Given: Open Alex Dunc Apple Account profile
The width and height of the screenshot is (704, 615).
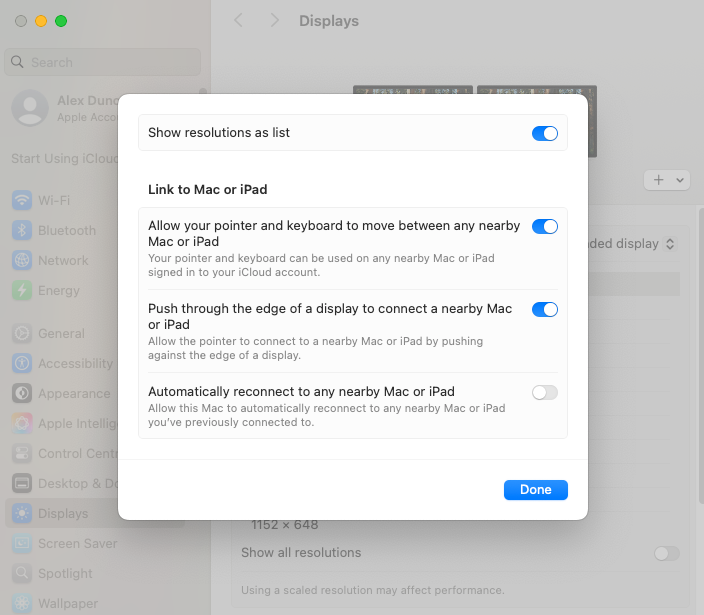Looking at the screenshot, I should tap(60, 108).
